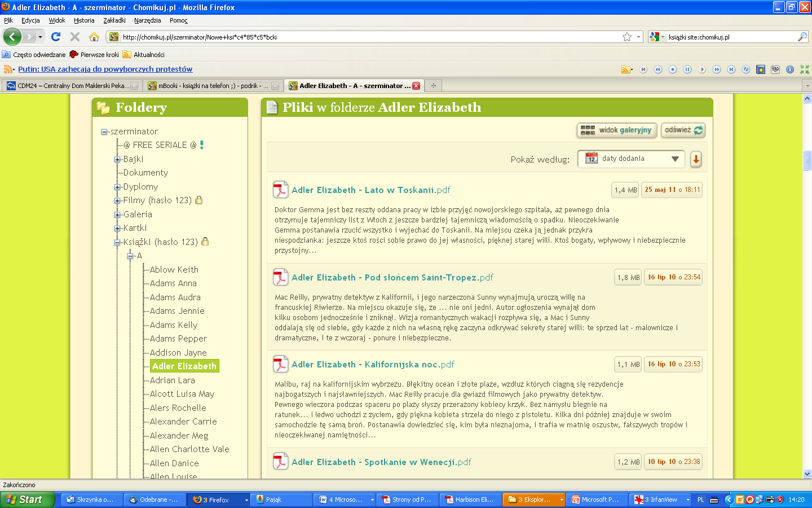
Task: Select Adams Kelly folder in tree
Action: coord(174,325)
